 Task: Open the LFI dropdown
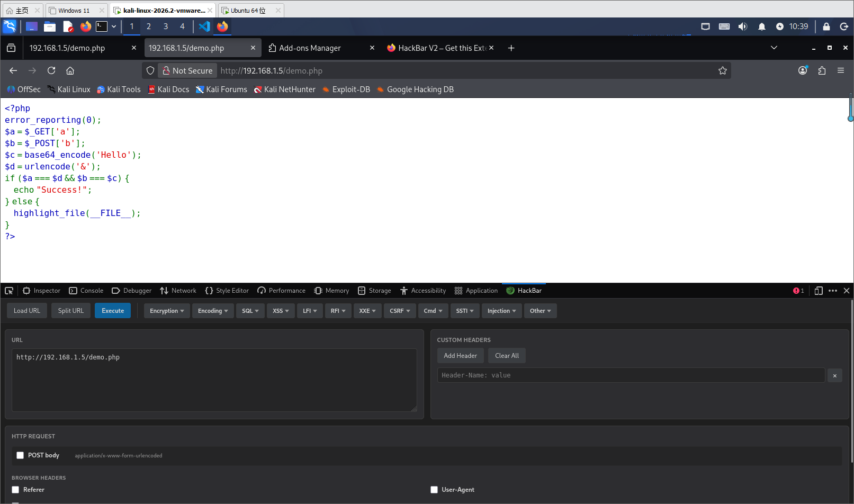click(x=310, y=311)
